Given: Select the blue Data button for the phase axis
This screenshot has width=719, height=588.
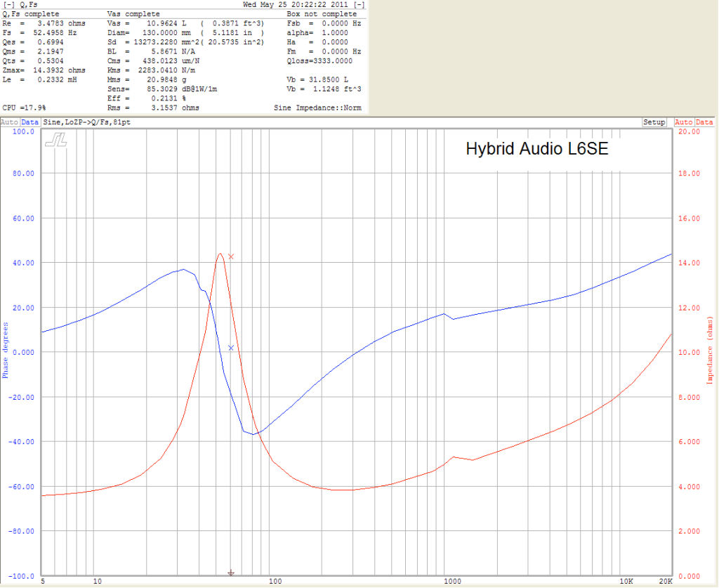Looking at the screenshot, I should pyautogui.click(x=29, y=122).
